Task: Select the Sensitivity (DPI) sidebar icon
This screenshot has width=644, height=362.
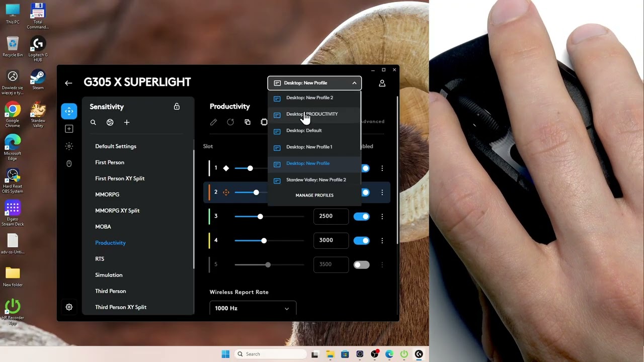Action: tap(69, 111)
